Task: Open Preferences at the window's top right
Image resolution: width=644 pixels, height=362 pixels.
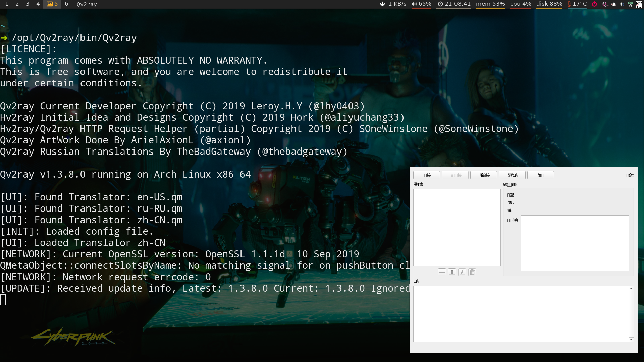Action: point(629,175)
